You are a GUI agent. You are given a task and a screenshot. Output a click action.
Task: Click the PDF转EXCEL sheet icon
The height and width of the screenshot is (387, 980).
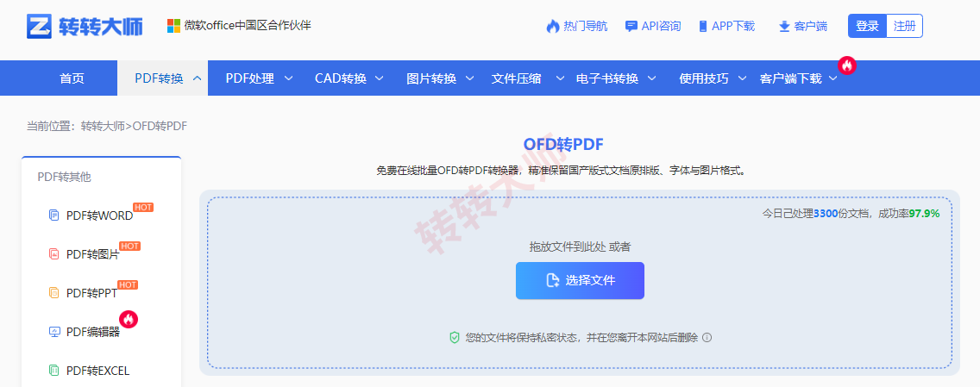(53, 370)
